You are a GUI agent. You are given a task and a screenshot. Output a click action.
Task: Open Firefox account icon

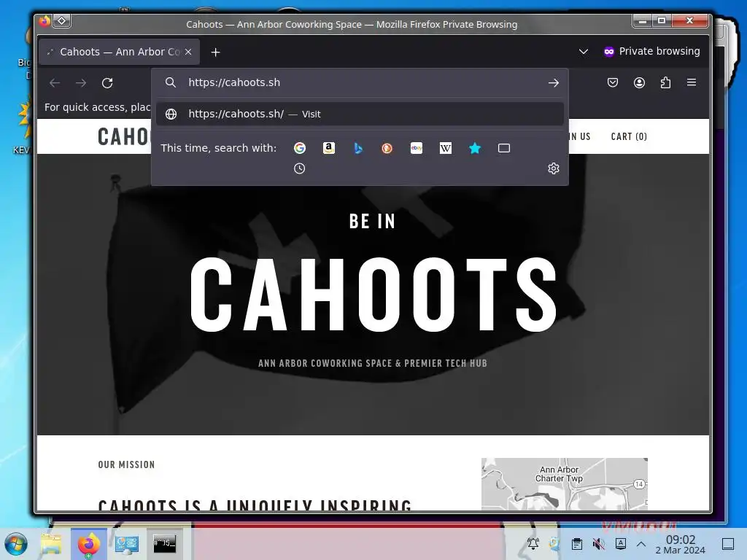(639, 83)
